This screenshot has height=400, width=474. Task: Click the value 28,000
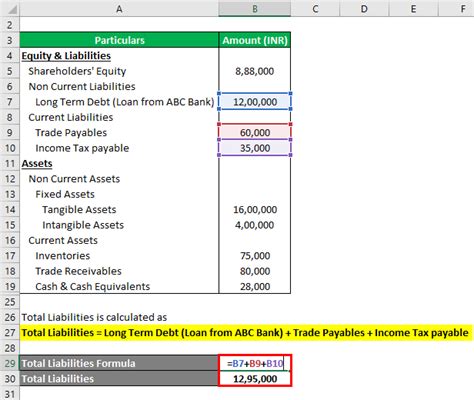point(255,286)
